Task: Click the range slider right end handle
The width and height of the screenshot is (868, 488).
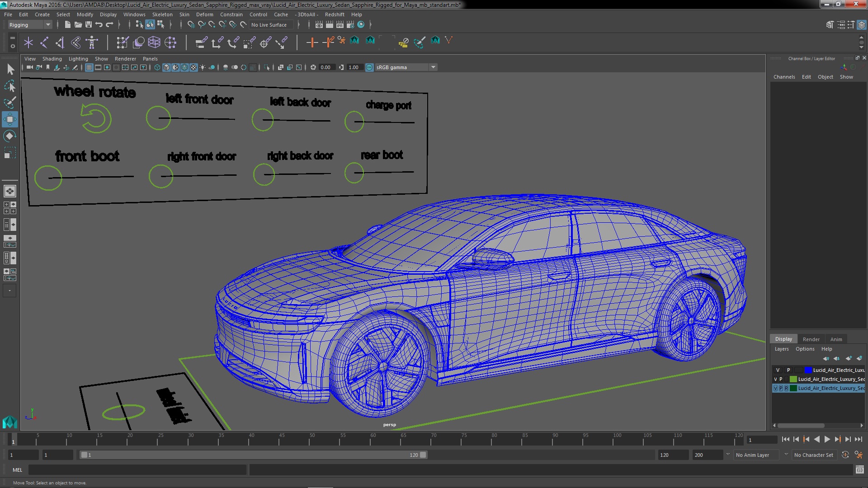Action: point(423,455)
